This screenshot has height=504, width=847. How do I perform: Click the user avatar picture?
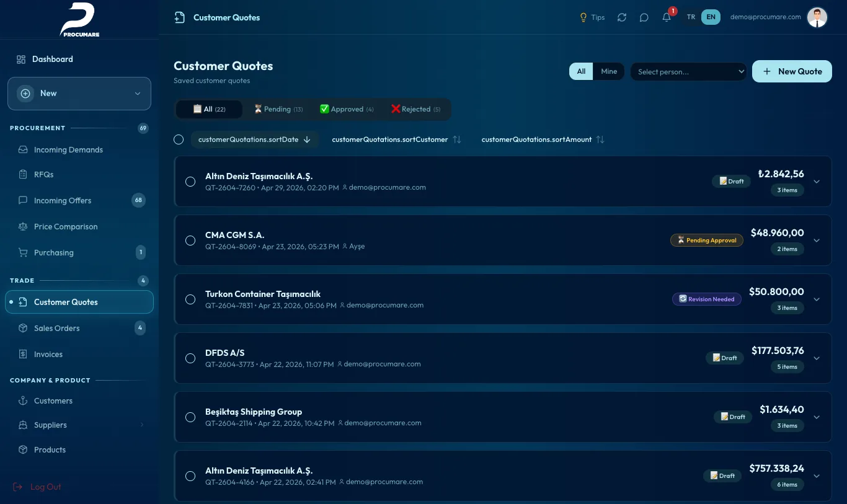click(817, 17)
